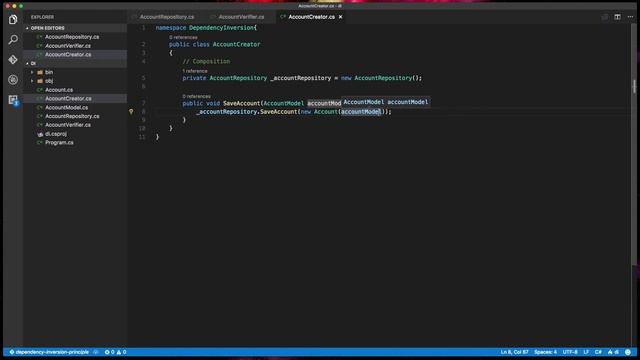Click the open changes icon in editor toolbar
The image size is (640, 360).
tap(604, 17)
